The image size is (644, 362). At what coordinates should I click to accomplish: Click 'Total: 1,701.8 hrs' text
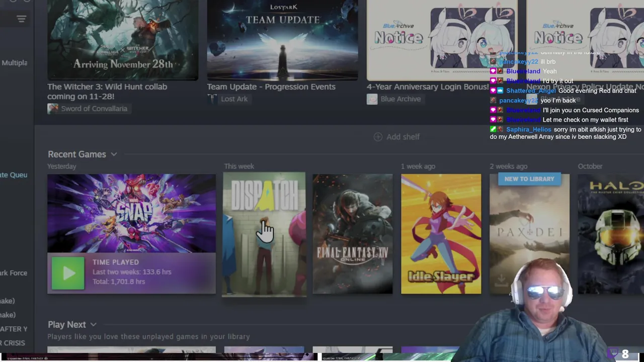coord(119,282)
